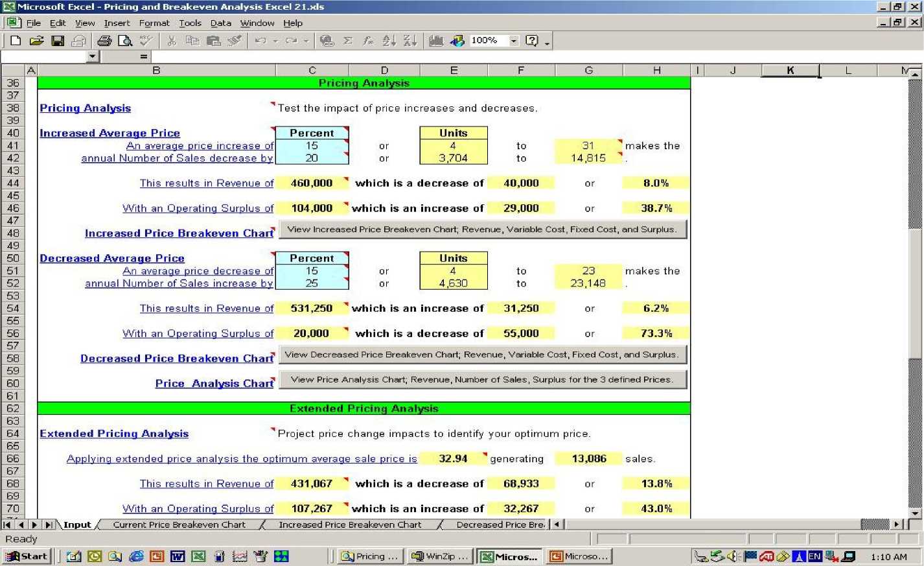Click the Sort Ascending A-Z icon

389,41
